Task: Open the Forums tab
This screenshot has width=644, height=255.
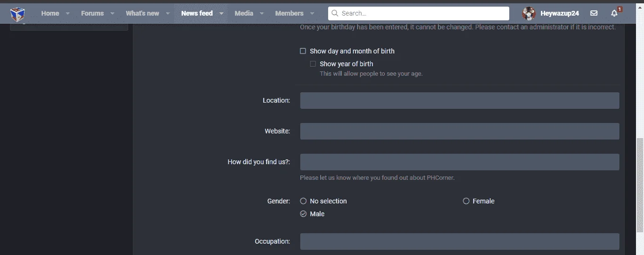Action: pos(92,13)
